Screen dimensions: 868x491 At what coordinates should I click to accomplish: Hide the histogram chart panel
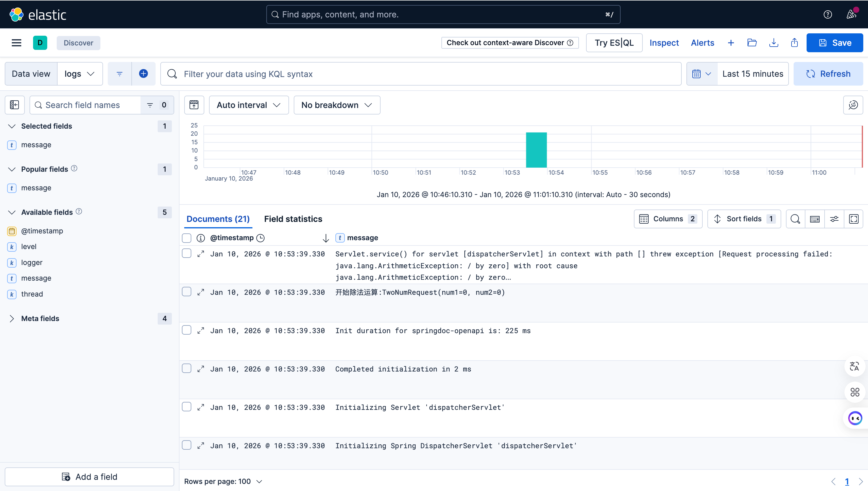pos(194,105)
